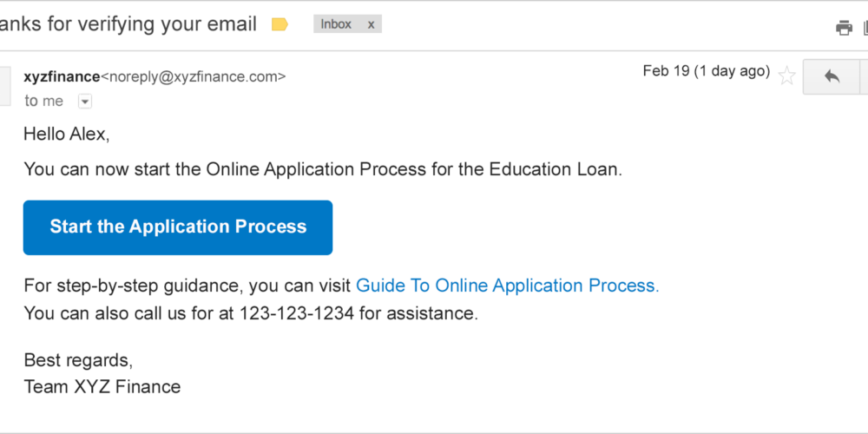Open the Inbox label
The height and width of the screenshot is (434, 868).
(x=336, y=24)
